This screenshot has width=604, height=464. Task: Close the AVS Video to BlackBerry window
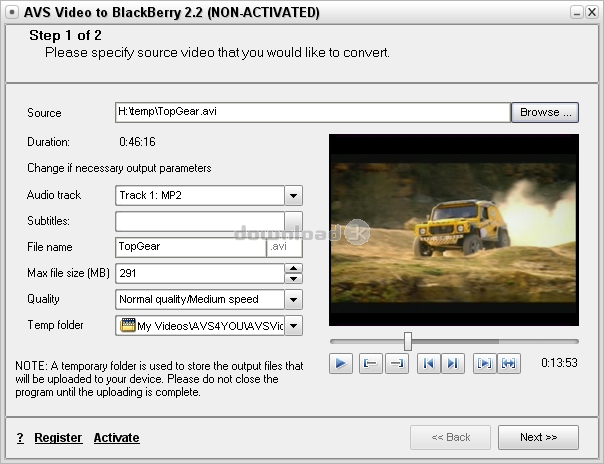pos(591,13)
